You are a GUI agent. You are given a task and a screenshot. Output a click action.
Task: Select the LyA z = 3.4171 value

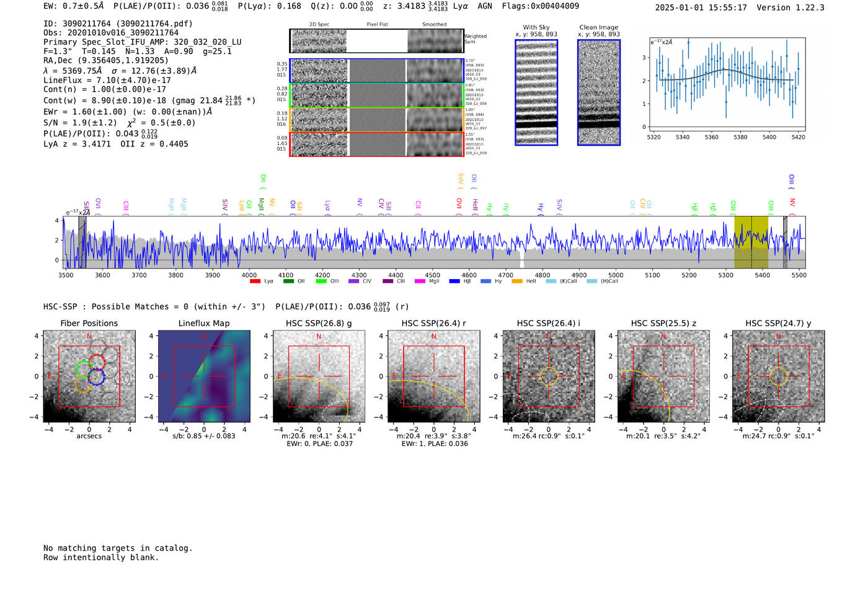(x=77, y=144)
